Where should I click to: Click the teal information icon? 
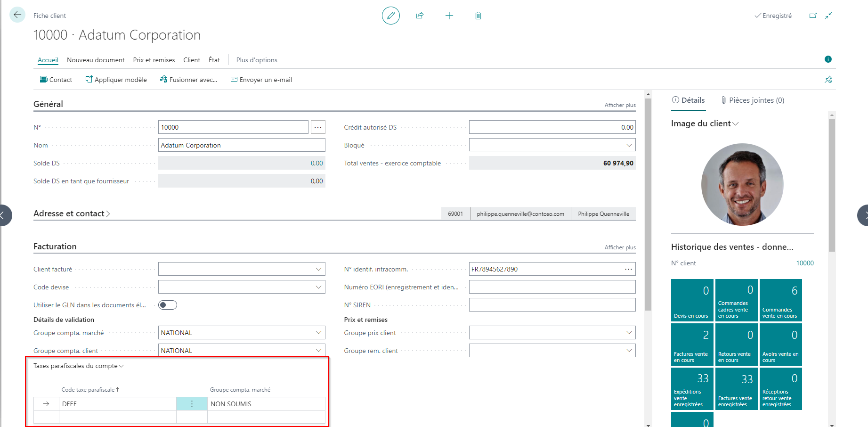coord(828,59)
